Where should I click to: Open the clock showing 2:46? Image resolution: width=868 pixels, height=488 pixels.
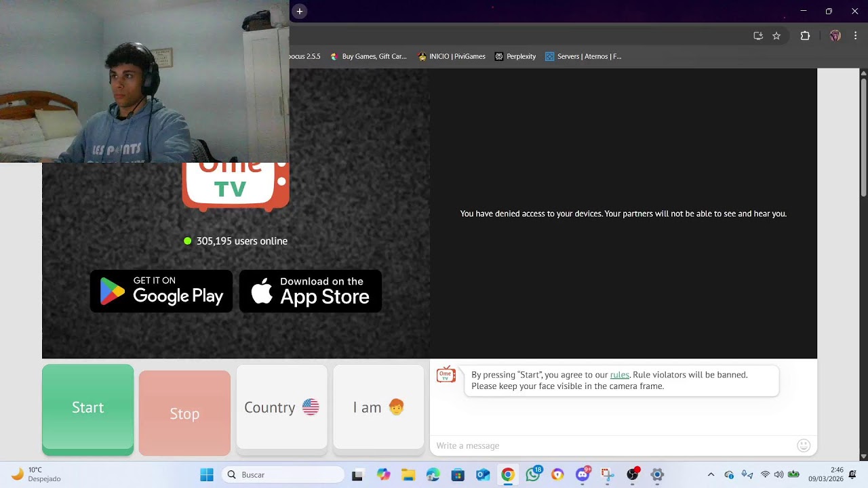[x=826, y=474]
